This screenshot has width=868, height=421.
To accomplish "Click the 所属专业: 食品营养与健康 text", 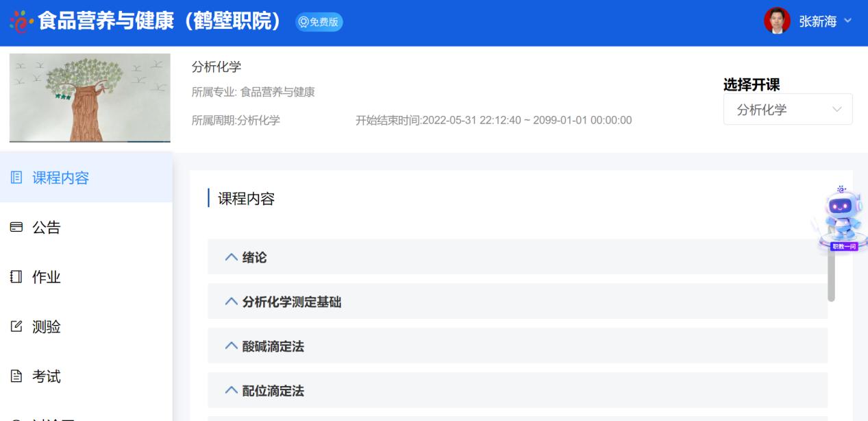I will pos(253,92).
